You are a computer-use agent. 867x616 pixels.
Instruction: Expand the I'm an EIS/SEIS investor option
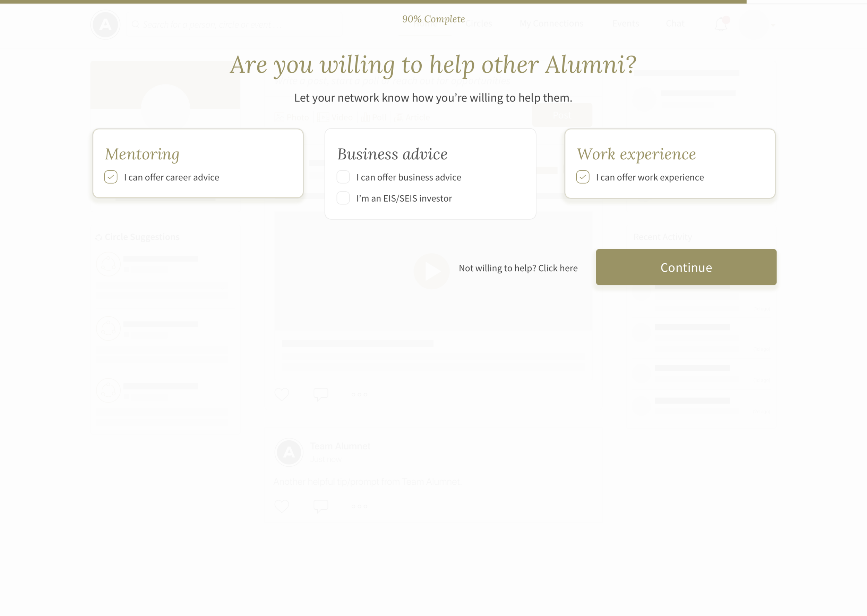pyautogui.click(x=344, y=198)
